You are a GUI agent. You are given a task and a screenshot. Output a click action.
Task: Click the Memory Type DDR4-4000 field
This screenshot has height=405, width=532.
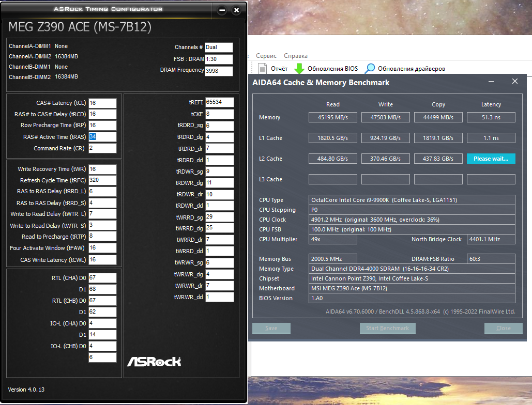coord(412,269)
